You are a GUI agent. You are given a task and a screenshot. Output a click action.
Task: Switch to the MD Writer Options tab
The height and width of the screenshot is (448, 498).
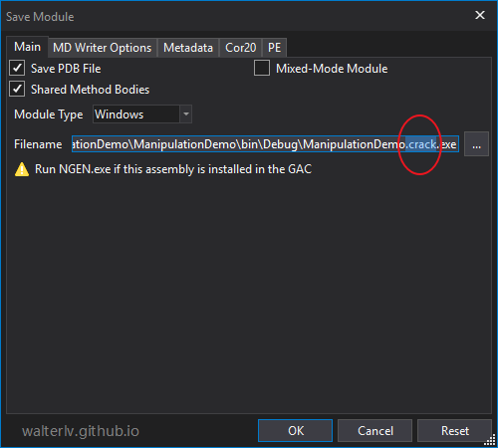[103, 48]
